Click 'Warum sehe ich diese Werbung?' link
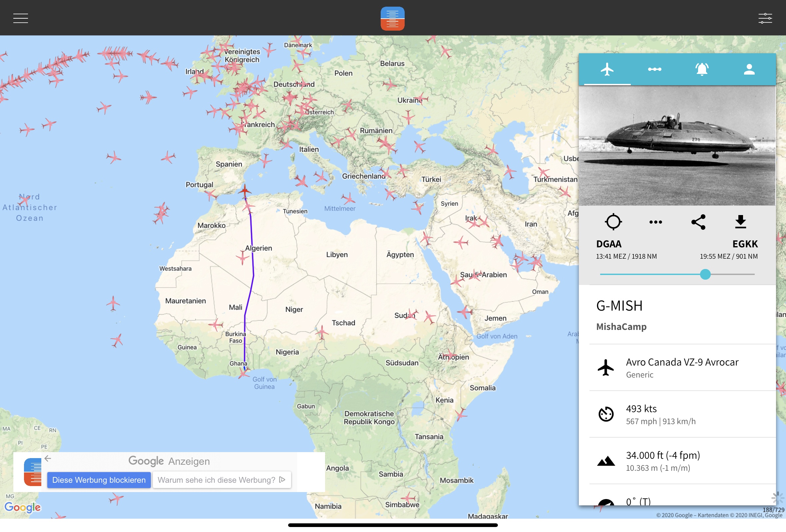 221,480
